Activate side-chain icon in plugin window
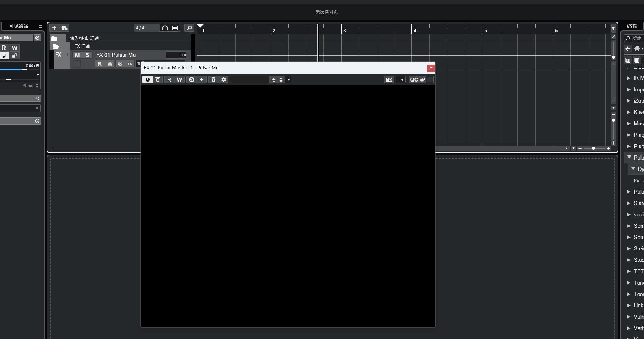 pyautogui.click(x=213, y=80)
